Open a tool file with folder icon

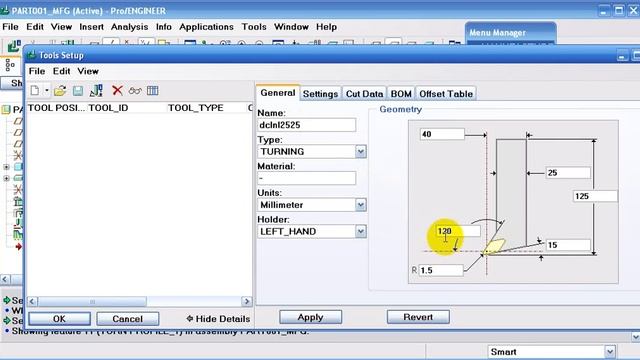point(60,91)
